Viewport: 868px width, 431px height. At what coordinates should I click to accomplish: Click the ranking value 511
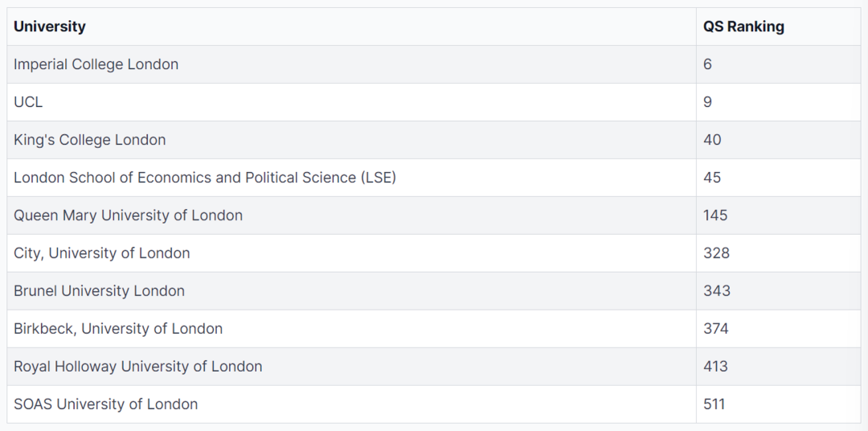pyautogui.click(x=714, y=404)
